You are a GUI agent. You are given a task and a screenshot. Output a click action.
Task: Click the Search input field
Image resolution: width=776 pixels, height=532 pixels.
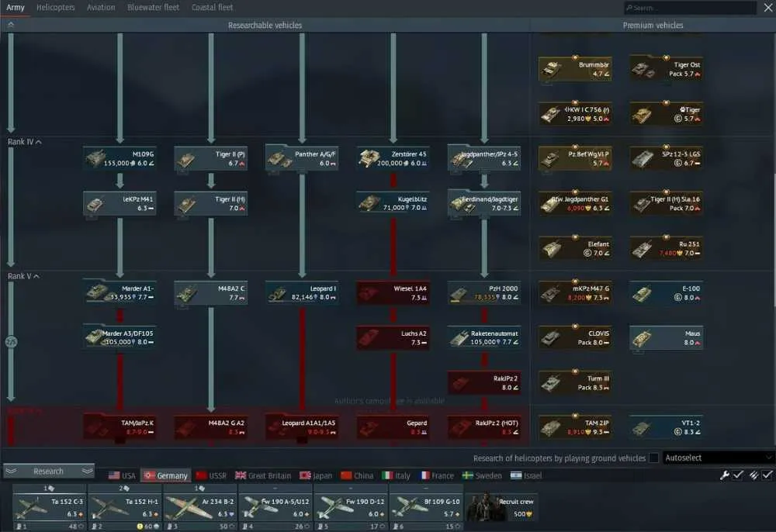691,8
